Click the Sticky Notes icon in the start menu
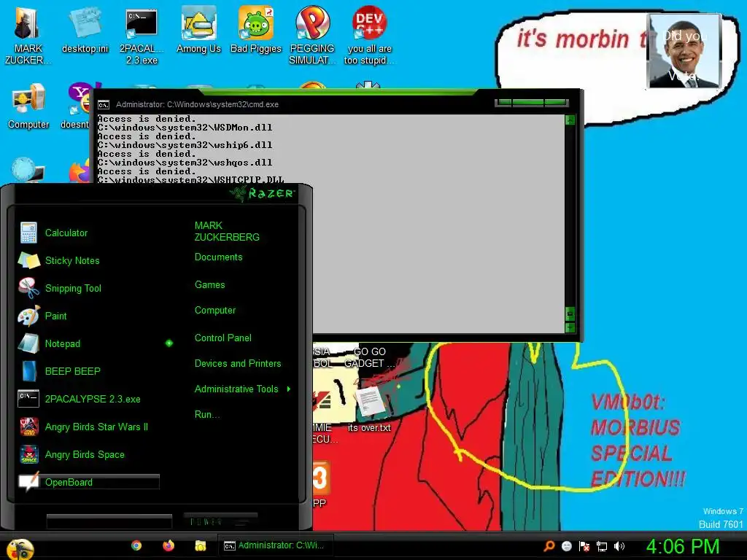Viewport: 747px width, 560px height. [x=28, y=260]
